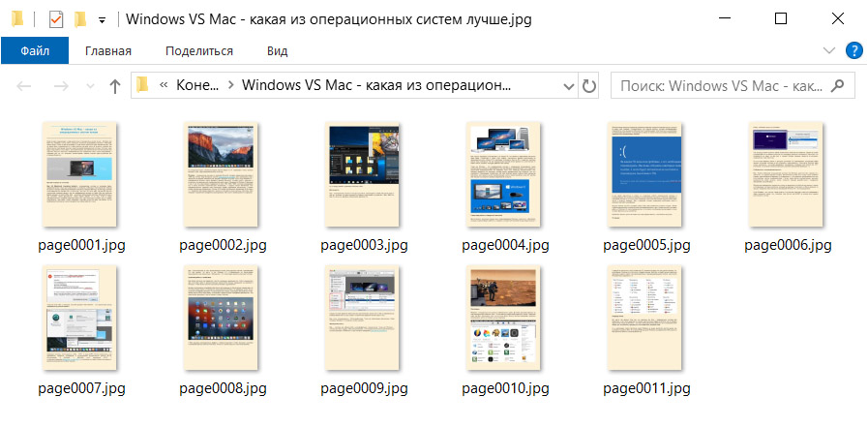Viewport: 868px width, 427px height.
Task: Go back with the left arrow
Action: pos(23,86)
